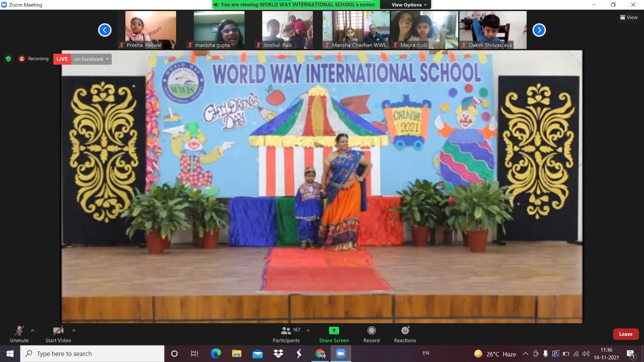
Task: Open the View Options dropdown
Action: tap(409, 5)
